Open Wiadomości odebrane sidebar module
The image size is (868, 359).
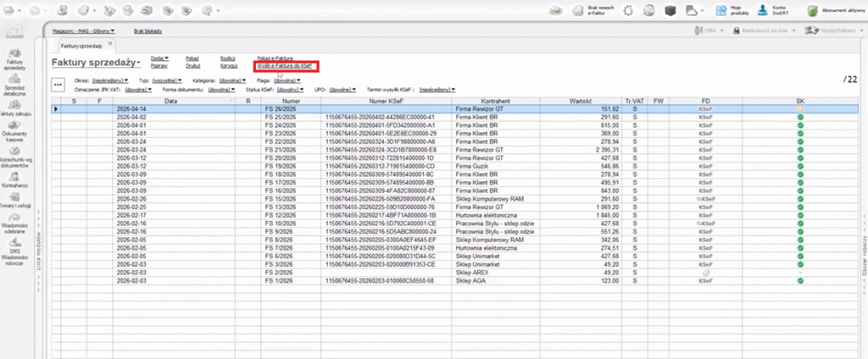(x=14, y=226)
